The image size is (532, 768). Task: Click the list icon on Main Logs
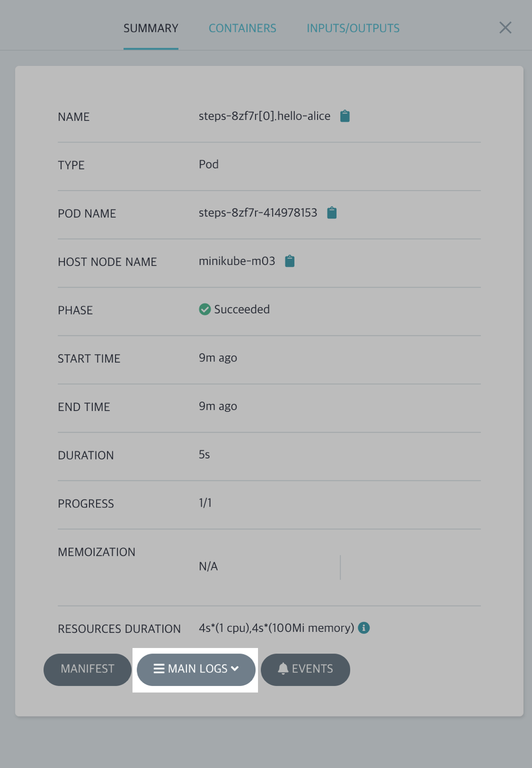159,669
